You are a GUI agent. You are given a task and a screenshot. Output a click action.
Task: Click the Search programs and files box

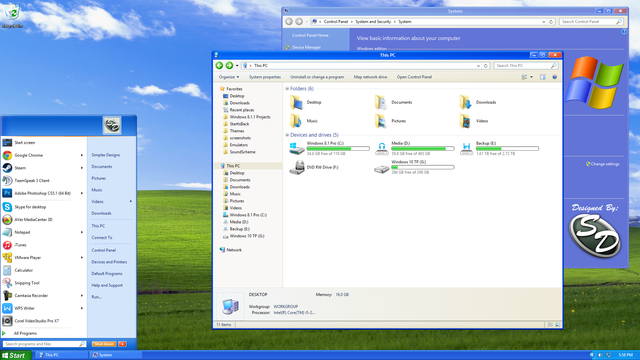point(44,344)
